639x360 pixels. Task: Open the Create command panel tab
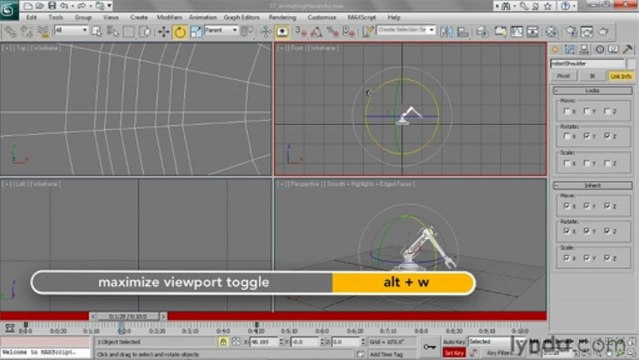coord(555,49)
